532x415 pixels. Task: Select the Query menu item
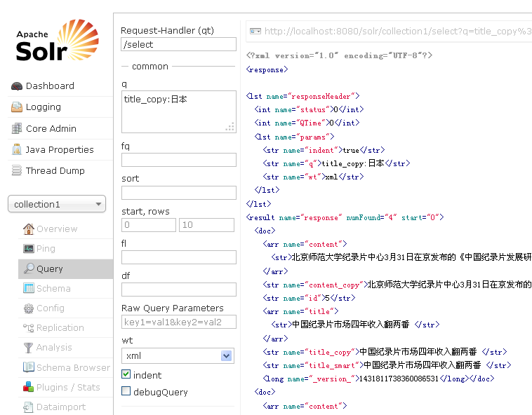[x=49, y=268]
